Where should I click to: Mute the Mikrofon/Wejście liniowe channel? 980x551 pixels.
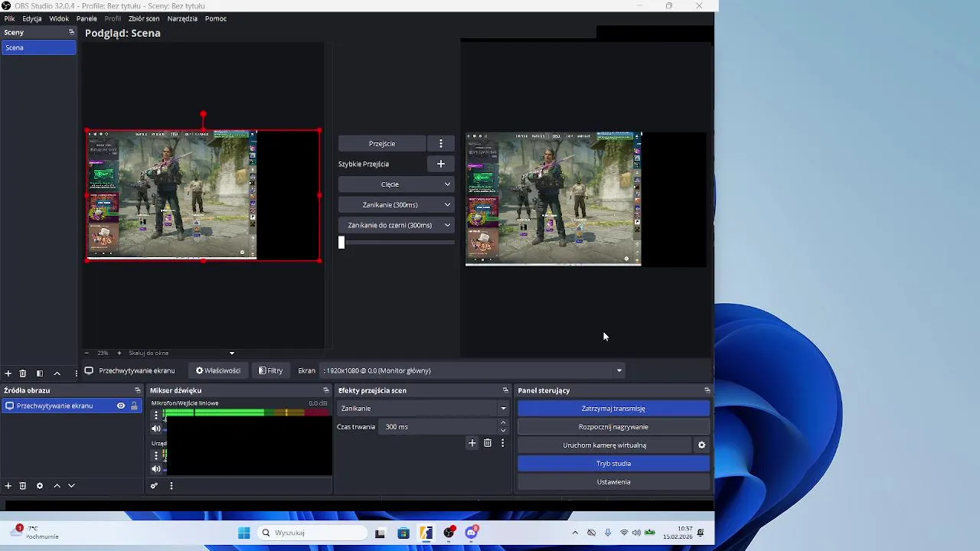click(x=156, y=429)
